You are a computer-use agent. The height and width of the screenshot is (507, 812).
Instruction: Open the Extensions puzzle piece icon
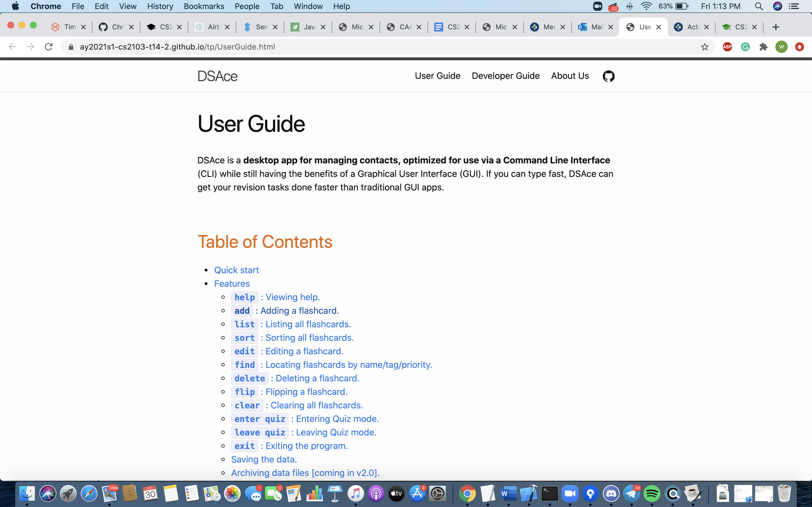(x=763, y=47)
